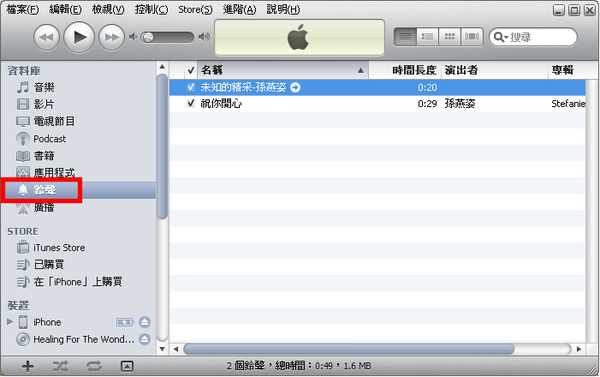This screenshot has width=600, height=377.
Task: Eject the iPhone device
Action: point(145,322)
